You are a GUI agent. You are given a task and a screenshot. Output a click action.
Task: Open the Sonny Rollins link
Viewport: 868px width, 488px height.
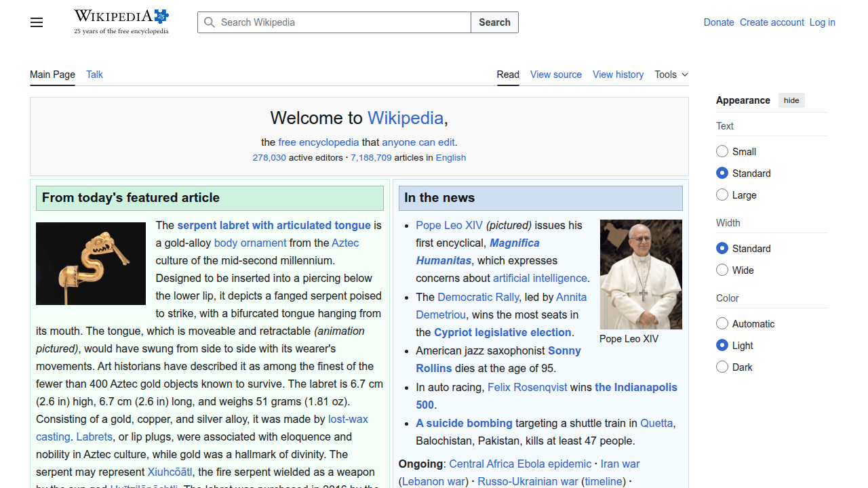[x=564, y=350]
